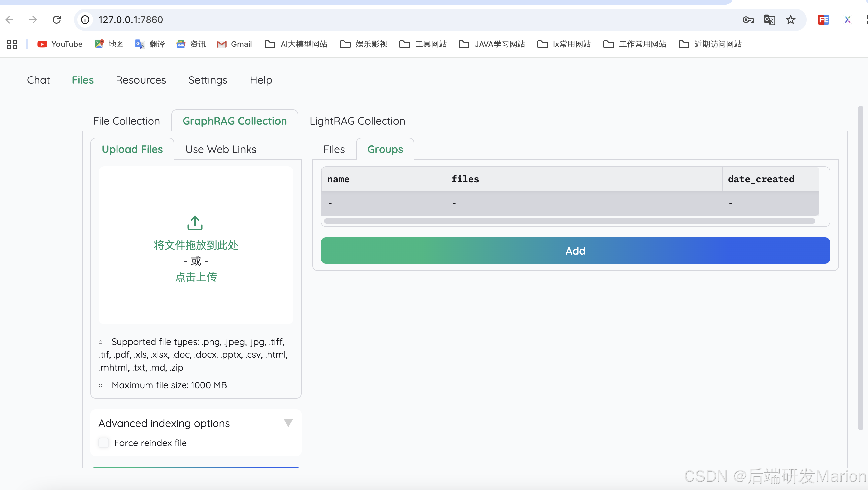The height and width of the screenshot is (490, 868).
Task: Open the 近期访问网站 bookmark folder
Action: click(710, 44)
